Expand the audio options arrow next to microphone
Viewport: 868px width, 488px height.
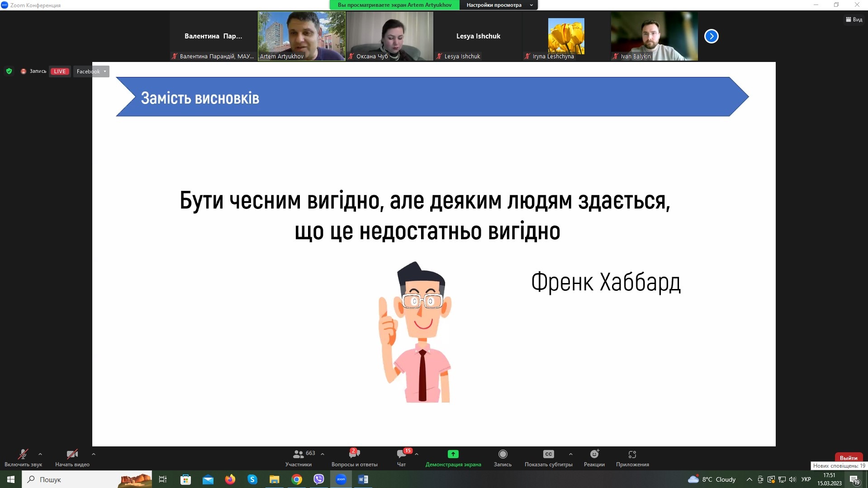(x=40, y=454)
